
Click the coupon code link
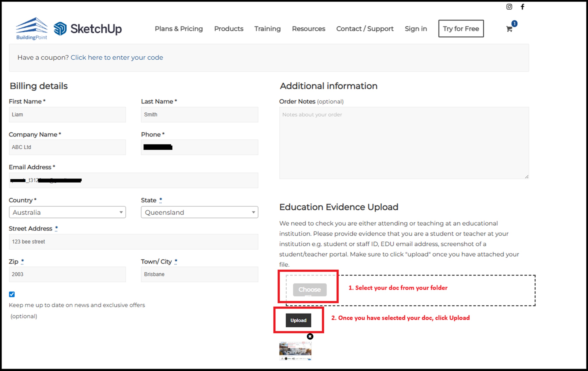117,57
